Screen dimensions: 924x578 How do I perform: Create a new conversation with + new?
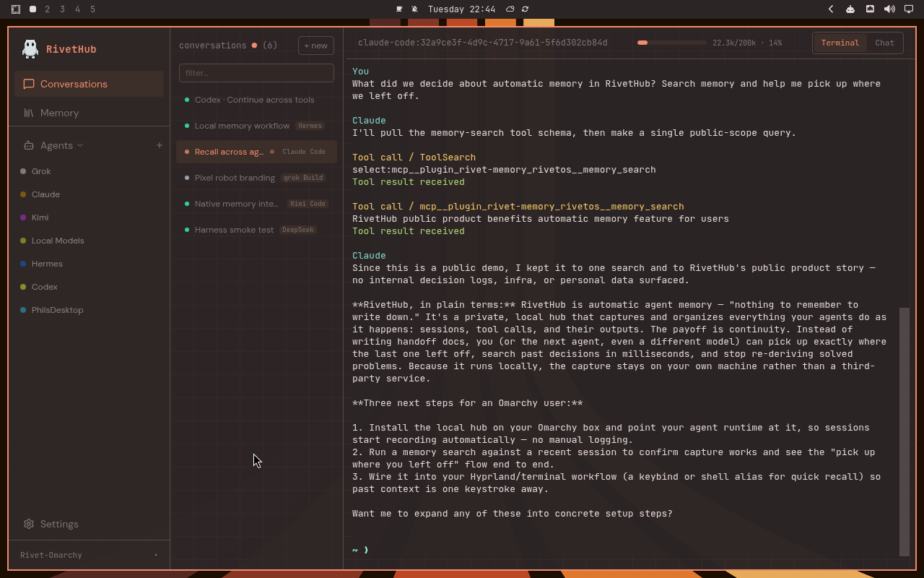[316, 46]
